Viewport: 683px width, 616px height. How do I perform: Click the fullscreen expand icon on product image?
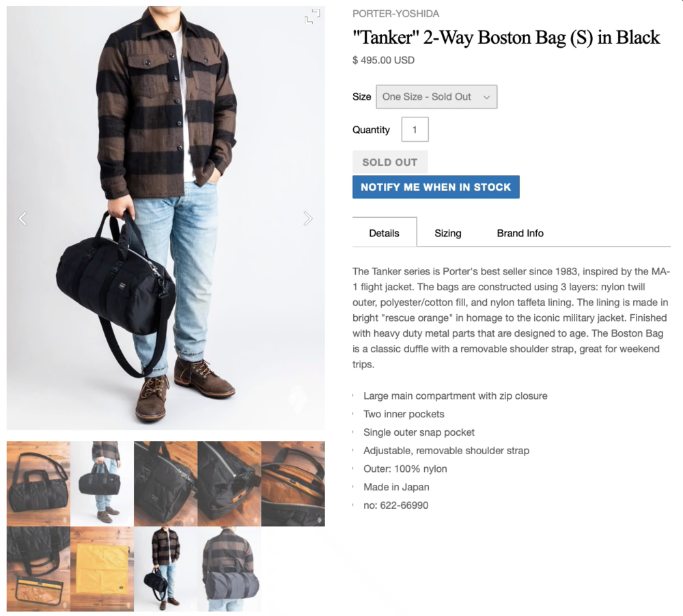click(312, 16)
